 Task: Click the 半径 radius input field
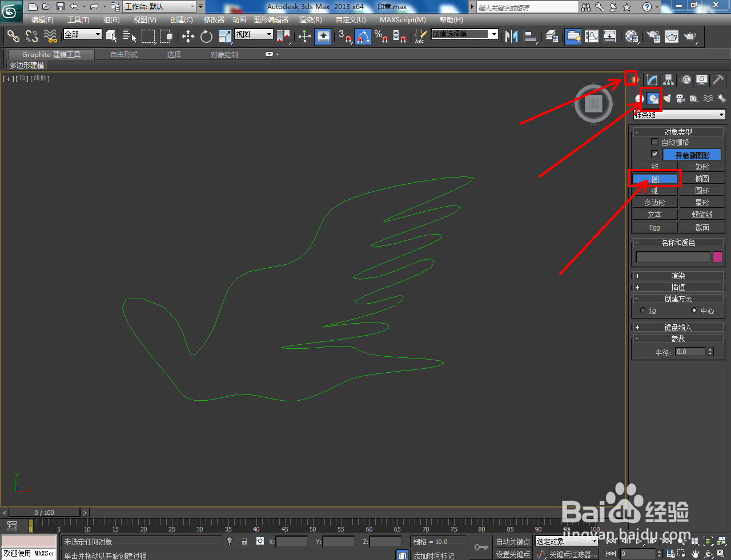click(691, 352)
